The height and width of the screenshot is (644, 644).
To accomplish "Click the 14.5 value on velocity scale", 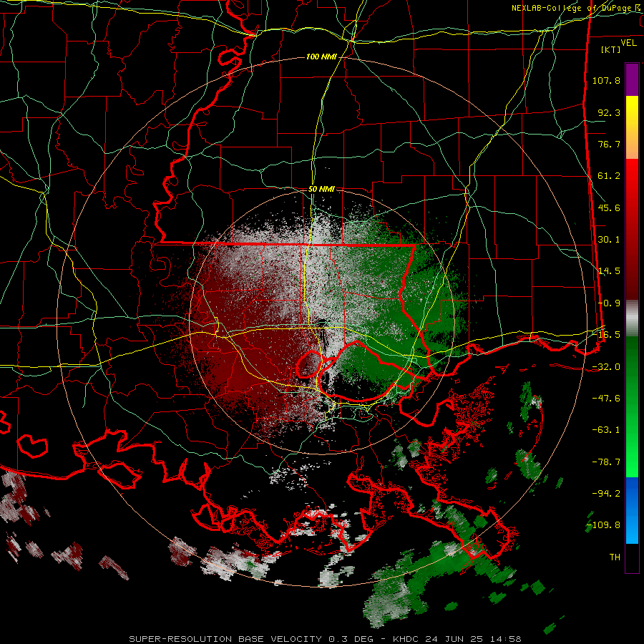I will click(609, 271).
